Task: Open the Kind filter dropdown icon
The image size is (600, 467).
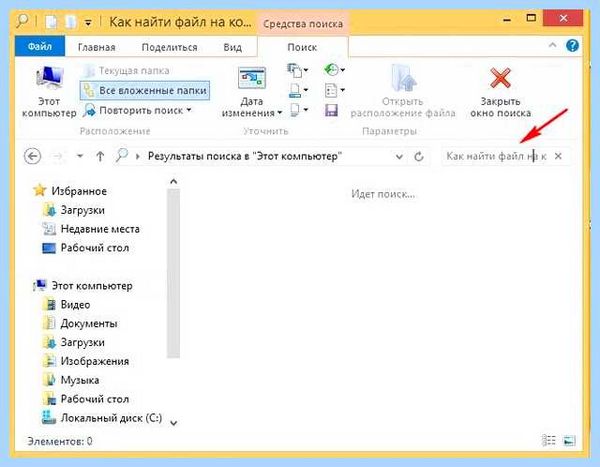Action: (297, 70)
